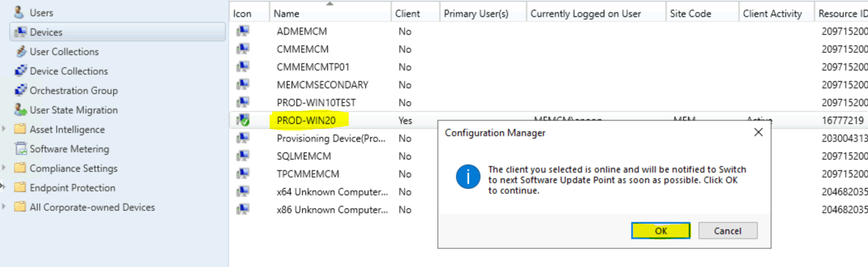Select the PROD-WIN10TEST device name
The height and width of the screenshot is (267, 868).
point(316,102)
